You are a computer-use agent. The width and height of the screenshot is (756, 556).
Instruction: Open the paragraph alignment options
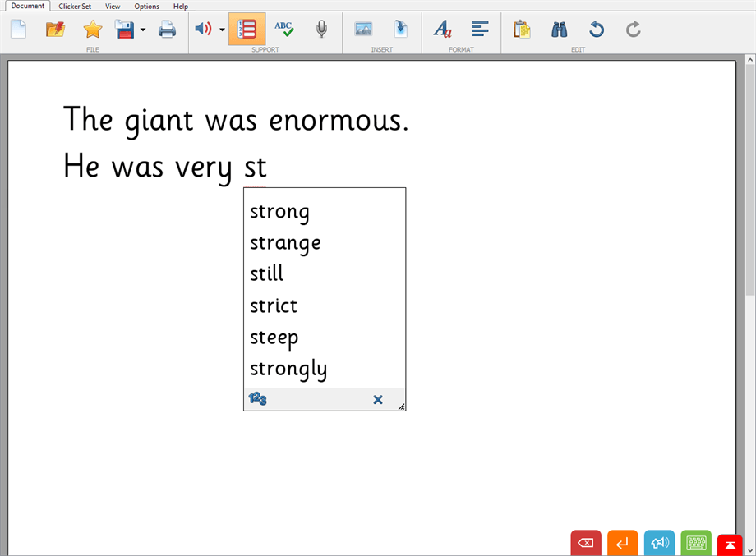[x=480, y=29]
